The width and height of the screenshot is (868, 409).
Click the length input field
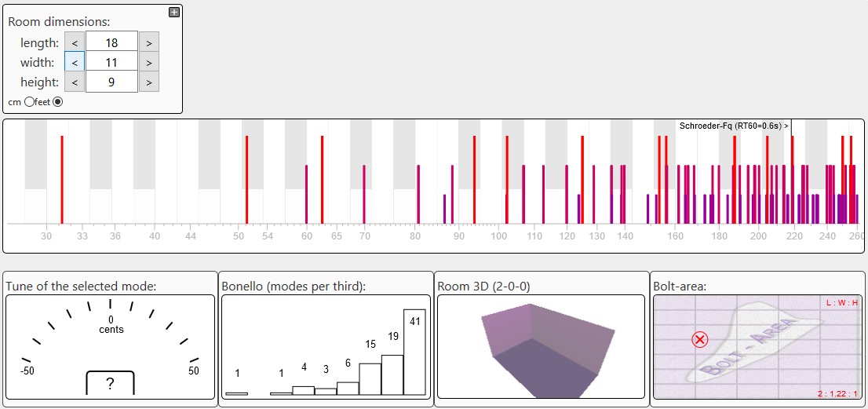[111, 42]
